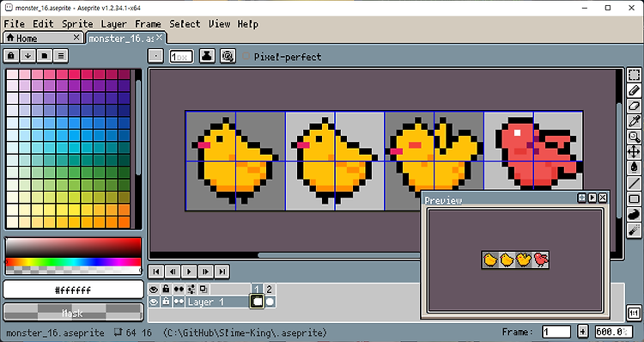Open the Edit menu

tap(43, 24)
